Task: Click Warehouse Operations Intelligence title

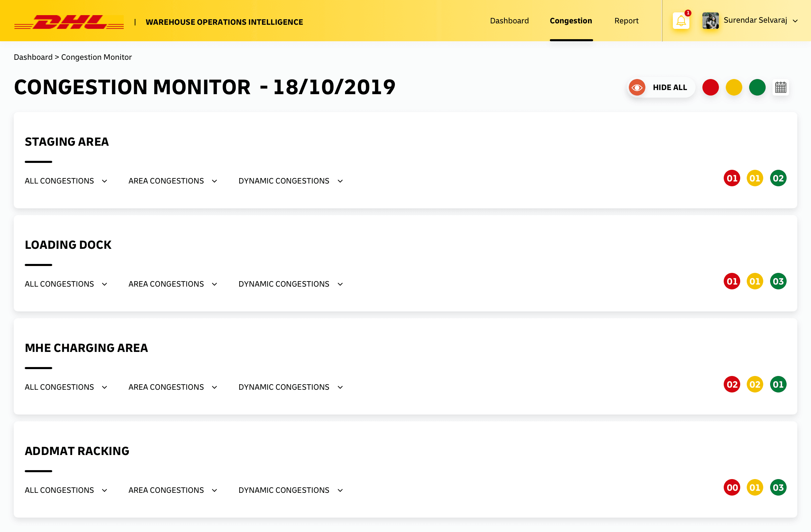Action: coord(224,22)
